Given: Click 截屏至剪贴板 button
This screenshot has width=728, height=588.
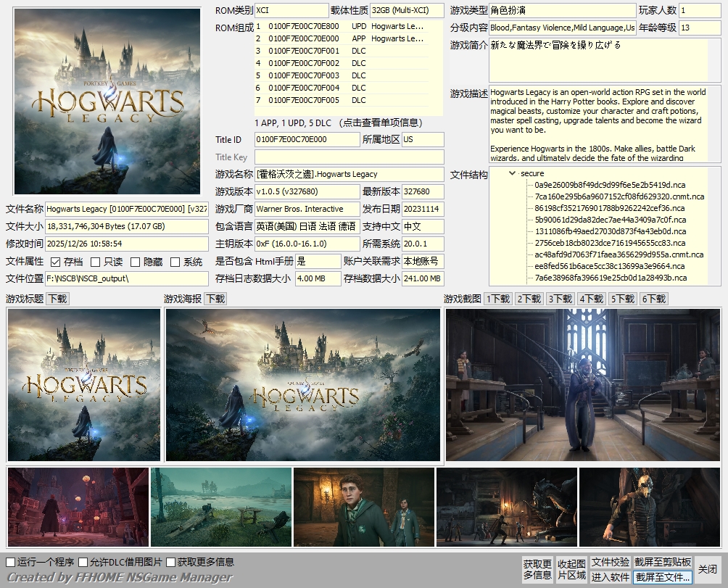Looking at the screenshot, I should click(x=663, y=563).
